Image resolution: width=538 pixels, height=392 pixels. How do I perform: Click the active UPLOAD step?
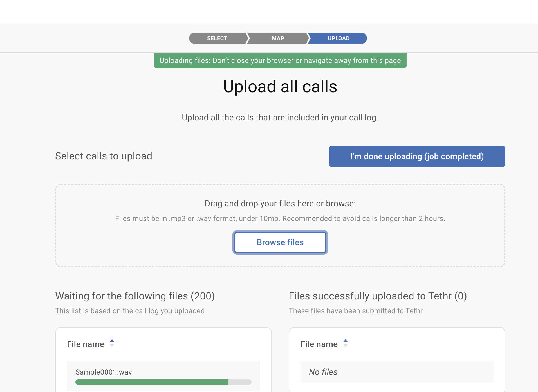[338, 38]
